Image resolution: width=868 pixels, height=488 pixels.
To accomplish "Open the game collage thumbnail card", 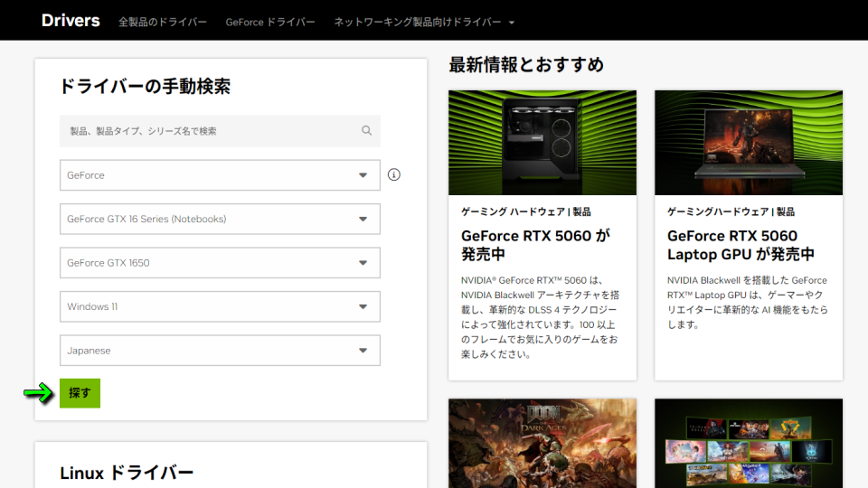I will [x=749, y=443].
